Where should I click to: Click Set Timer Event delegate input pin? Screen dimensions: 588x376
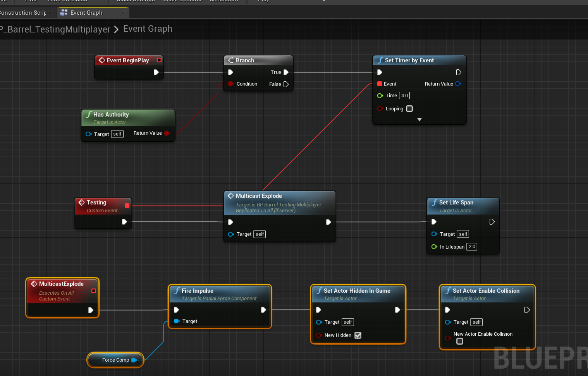pyautogui.click(x=380, y=84)
